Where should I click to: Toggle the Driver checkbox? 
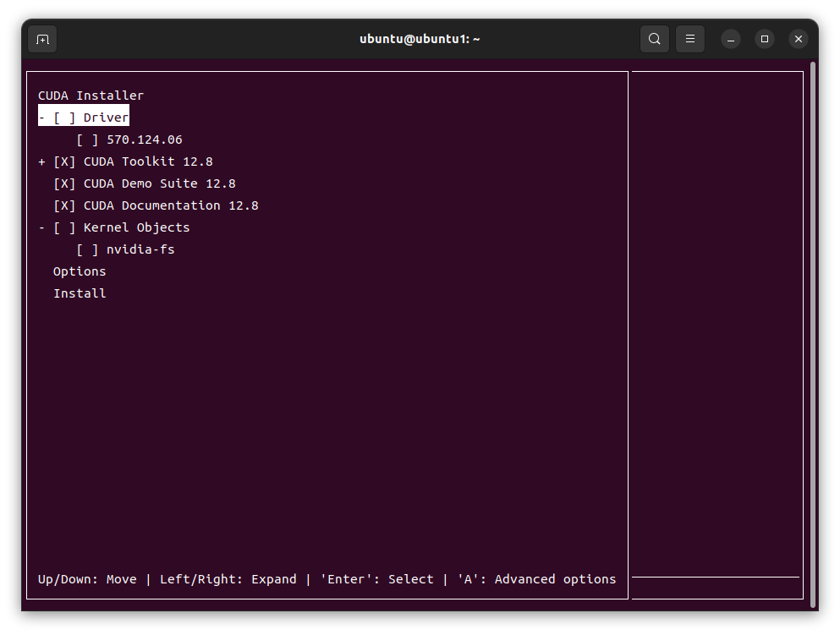pyautogui.click(x=64, y=118)
